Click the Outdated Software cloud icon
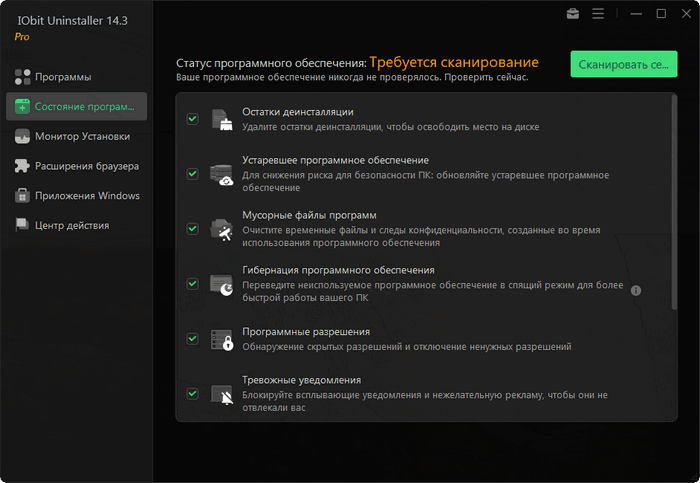700x483 pixels. pos(222,174)
